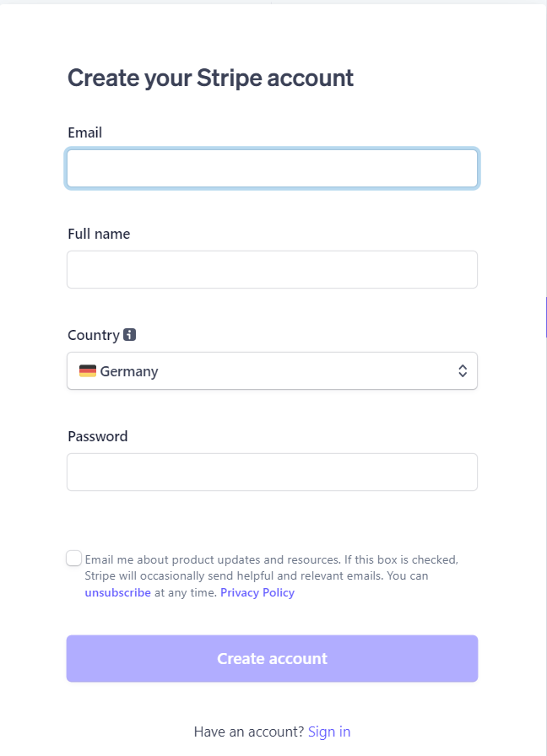Open the Sign in link
Viewport: 547px width, 756px height.
pyautogui.click(x=329, y=732)
